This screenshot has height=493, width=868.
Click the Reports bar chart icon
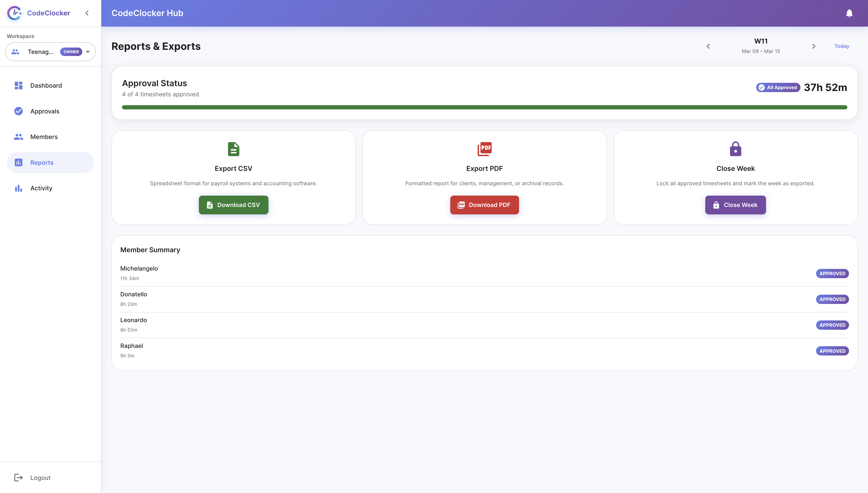coord(18,162)
